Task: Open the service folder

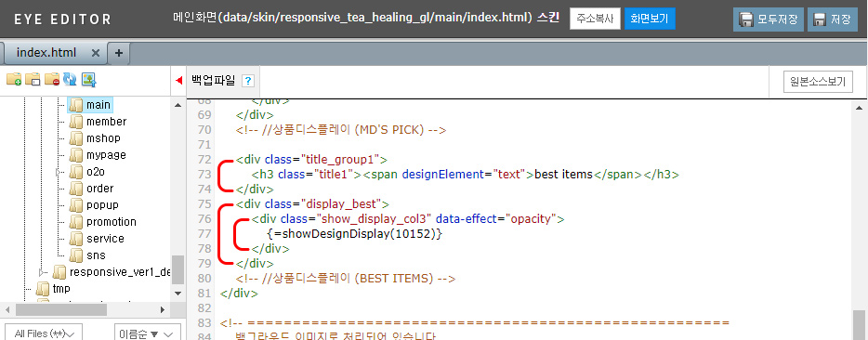Action: (105, 239)
